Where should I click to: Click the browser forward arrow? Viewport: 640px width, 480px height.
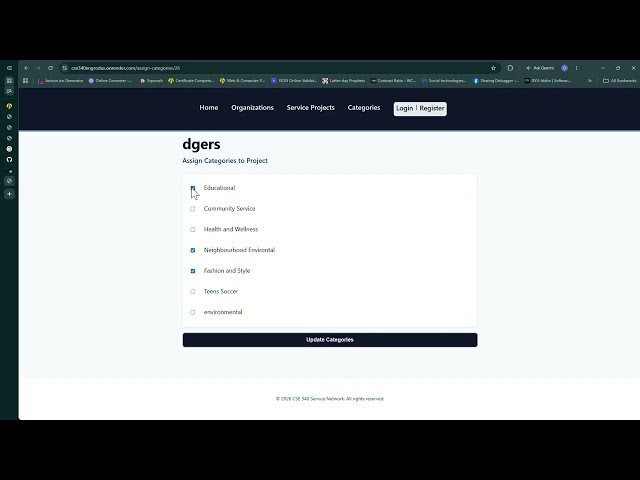tap(38, 68)
